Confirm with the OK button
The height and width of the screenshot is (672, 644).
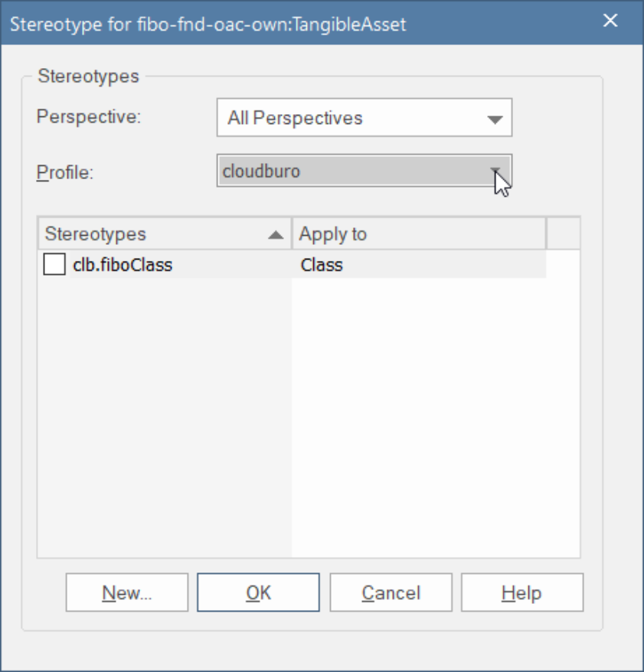[x=258, y=592]
